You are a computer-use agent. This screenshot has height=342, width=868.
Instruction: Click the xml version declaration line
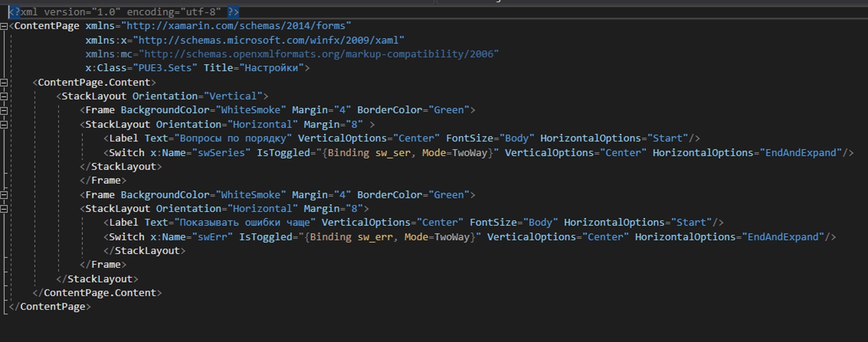tap(123, 12)
